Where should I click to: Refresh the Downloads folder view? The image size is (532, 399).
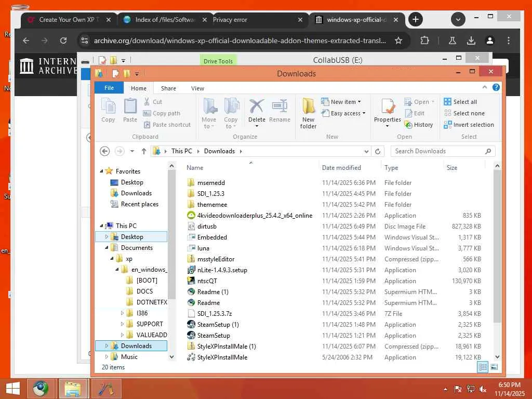(x=378, y=151)
